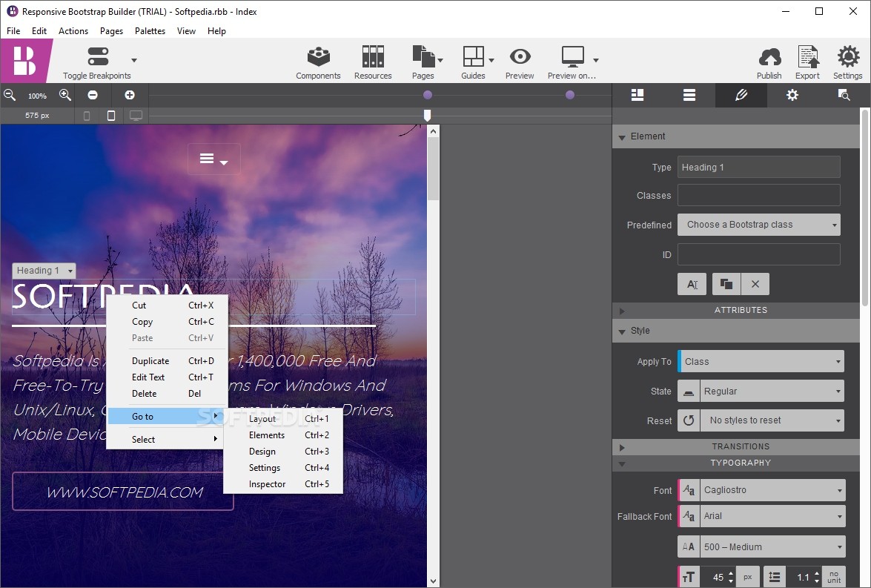Choose Edit Text from the context menu
871x588 pixels.
(168, 377)
